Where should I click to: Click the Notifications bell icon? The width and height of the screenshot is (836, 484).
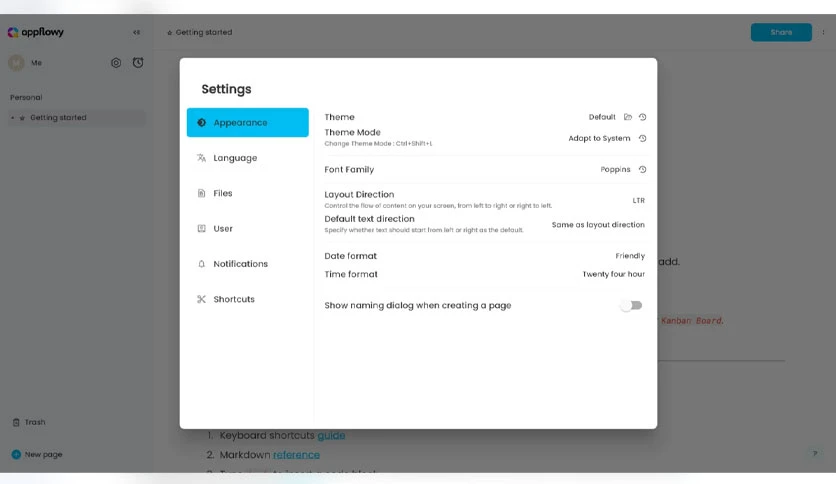[201, 264]
